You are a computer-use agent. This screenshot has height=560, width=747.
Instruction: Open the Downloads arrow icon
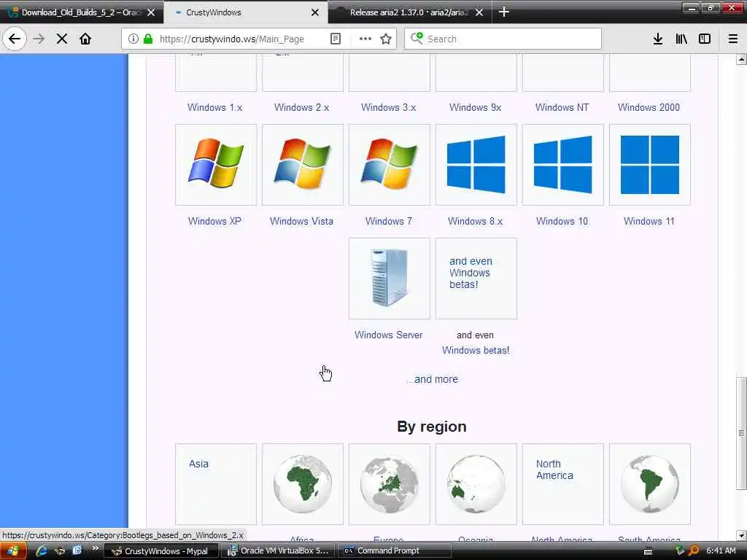tap(658, 39)
